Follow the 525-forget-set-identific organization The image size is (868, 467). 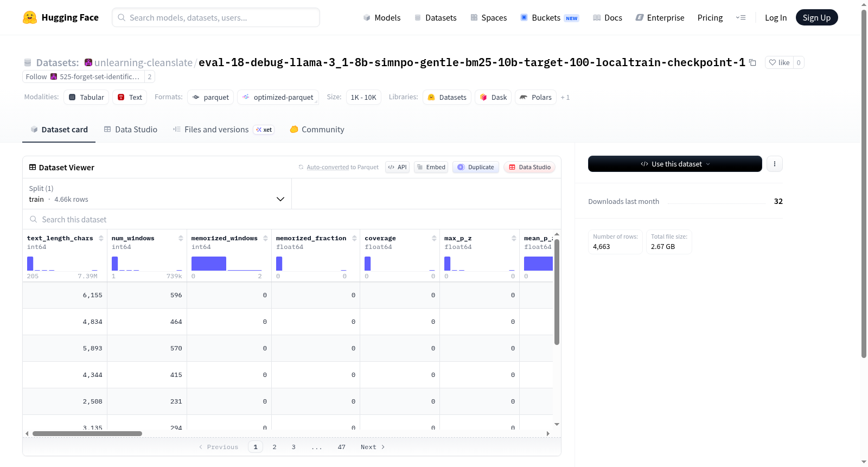point(84,76)
